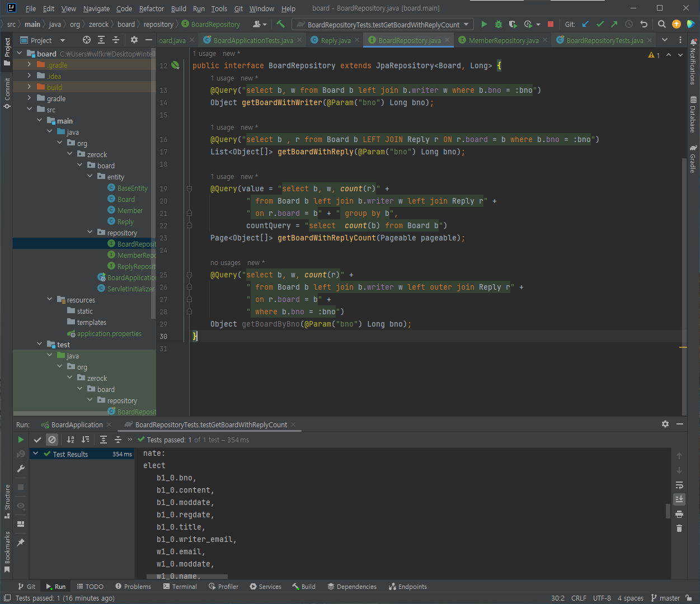Open user account dropdown in toolbar
700x604 pixels.
(260, 24)
